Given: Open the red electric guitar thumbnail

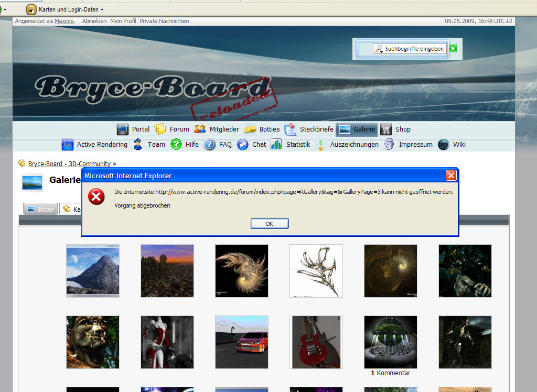Looking at the screenshot, I should [316, 342].
